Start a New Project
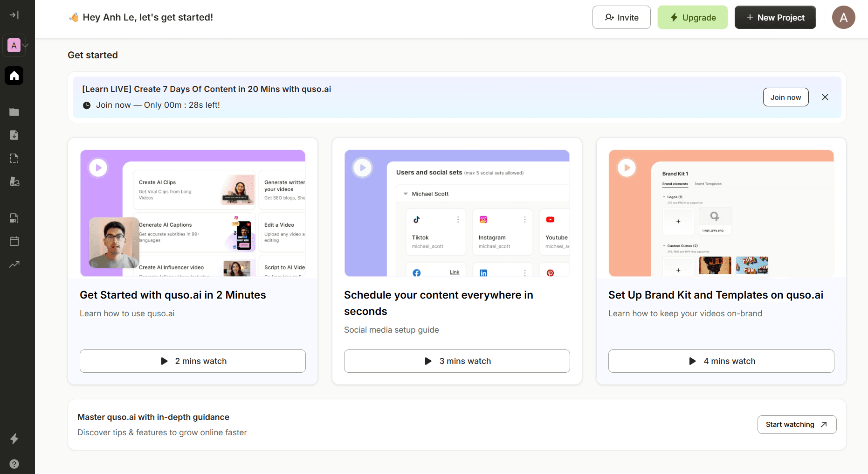 775,17
